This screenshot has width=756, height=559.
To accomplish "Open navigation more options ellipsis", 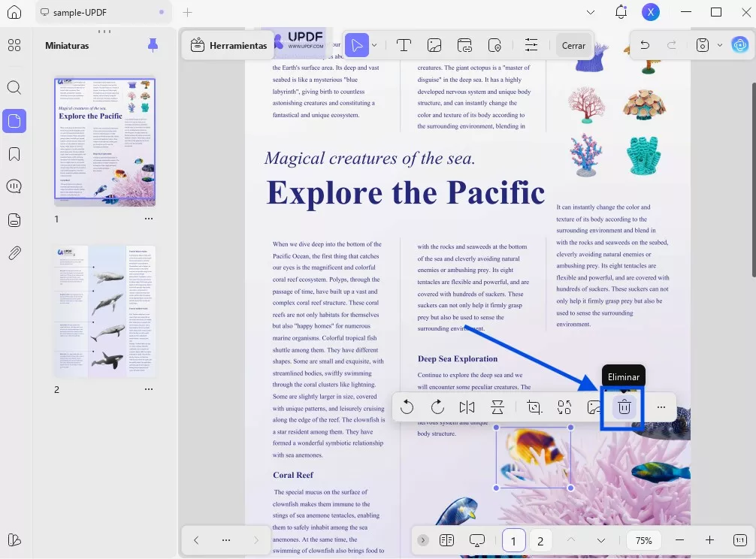I will point(225,540).
